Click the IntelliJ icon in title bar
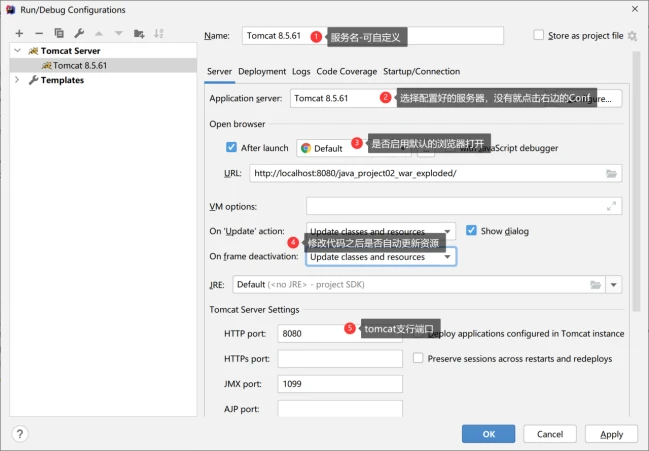Image resolution: width=649 pixels, height=451 pixels. coord(11,10)
